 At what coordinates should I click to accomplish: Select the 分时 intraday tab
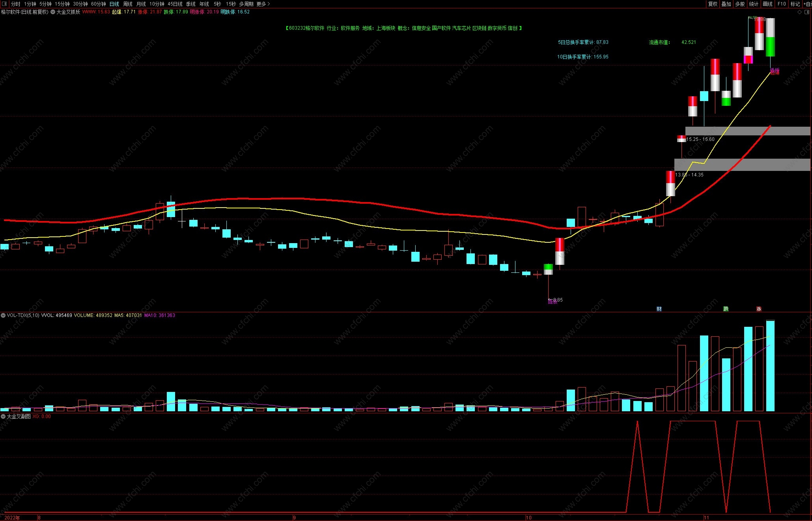16,4
